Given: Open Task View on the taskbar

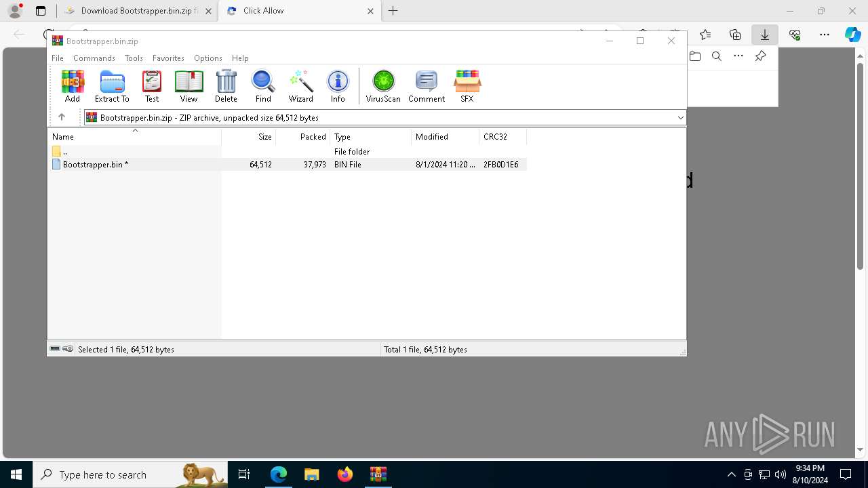Looking at the screenshot, I should click(x=245, y=474).
